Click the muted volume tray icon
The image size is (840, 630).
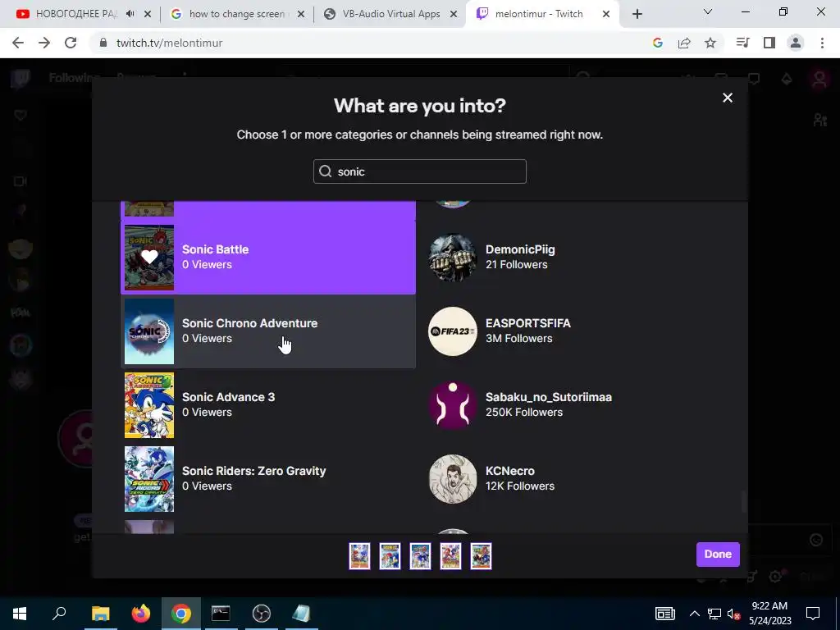coord(733,614)
